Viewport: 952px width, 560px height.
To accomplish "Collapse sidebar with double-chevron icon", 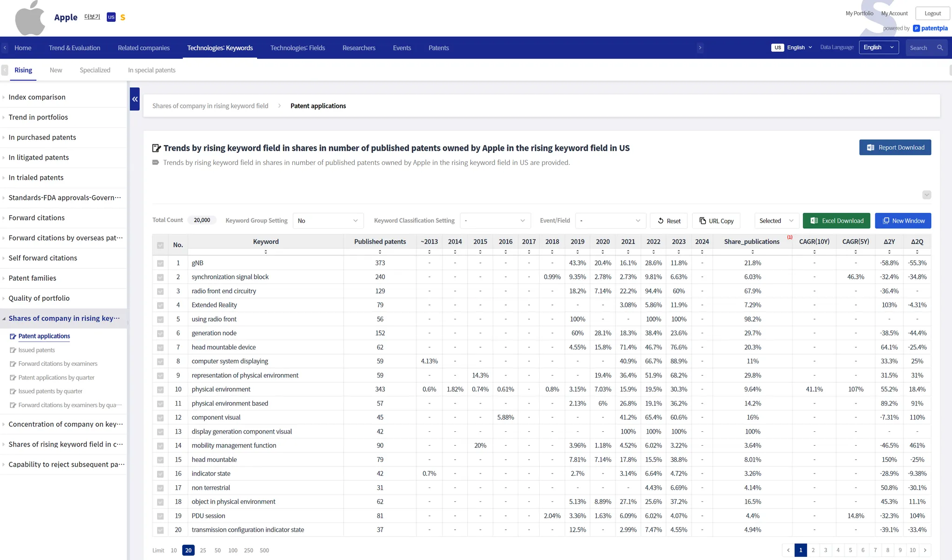I will 135,99.
